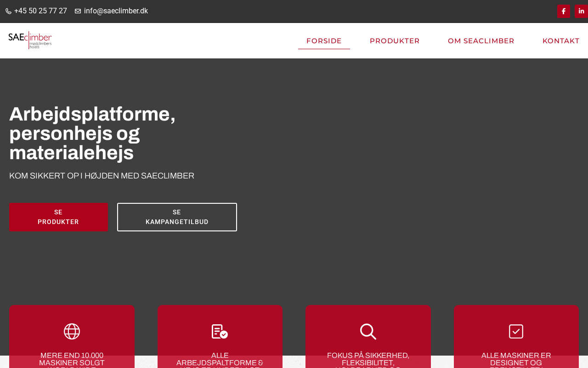Select the Alle arbejdsplatforme card text
This screenshot has width=588, height=368.
220,360
